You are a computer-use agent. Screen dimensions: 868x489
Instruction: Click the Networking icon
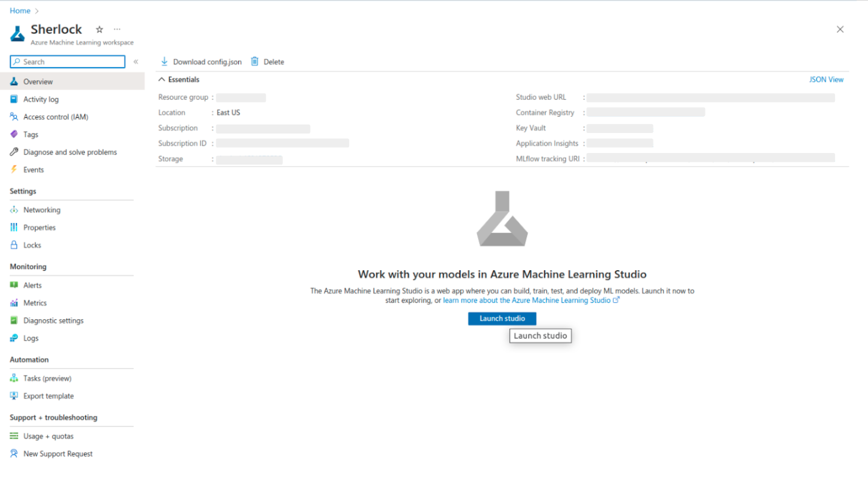[14, 210]
